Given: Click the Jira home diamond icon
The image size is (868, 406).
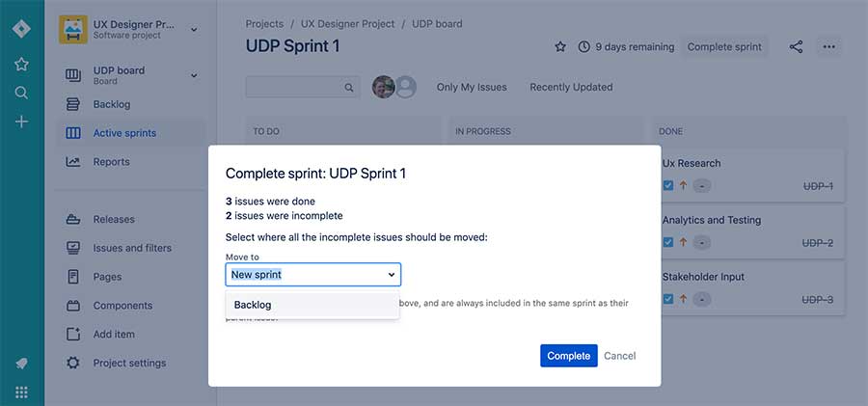Looking at the screenshot, I should coord(21,28).
